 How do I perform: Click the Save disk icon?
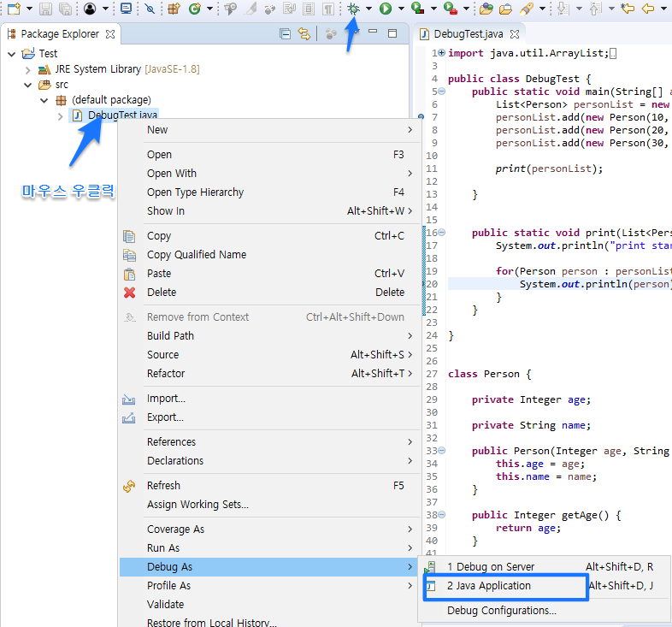46,9
